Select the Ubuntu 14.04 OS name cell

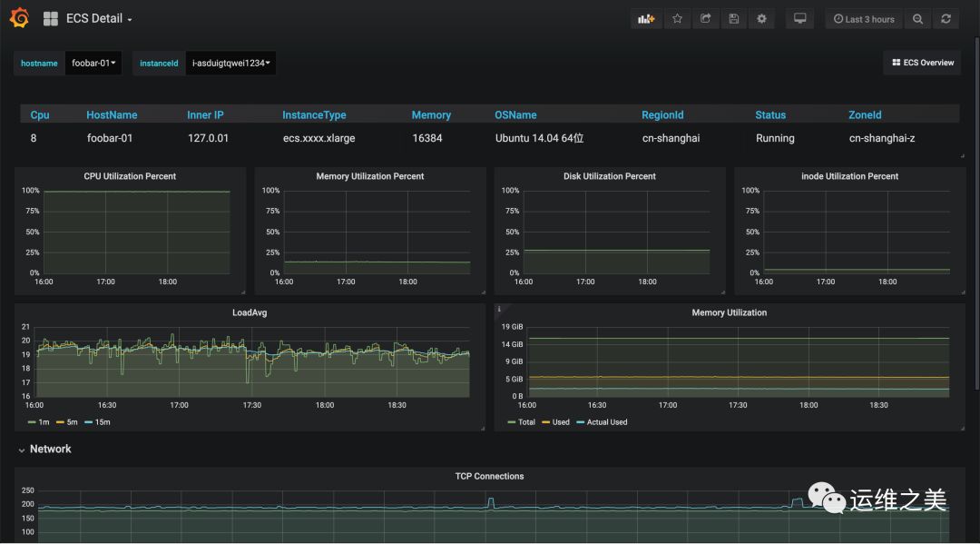(x=539, y=138)
